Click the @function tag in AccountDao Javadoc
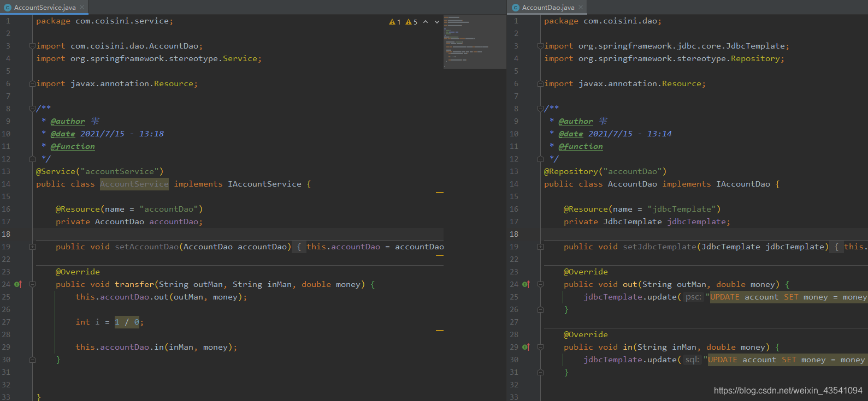Viewport: 868px width, 401px height. click(581, 146)
